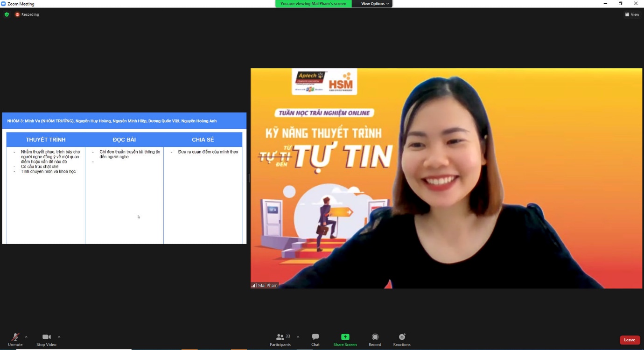
Task: Click the green encryption shield icon
Action: click(7, 14)
